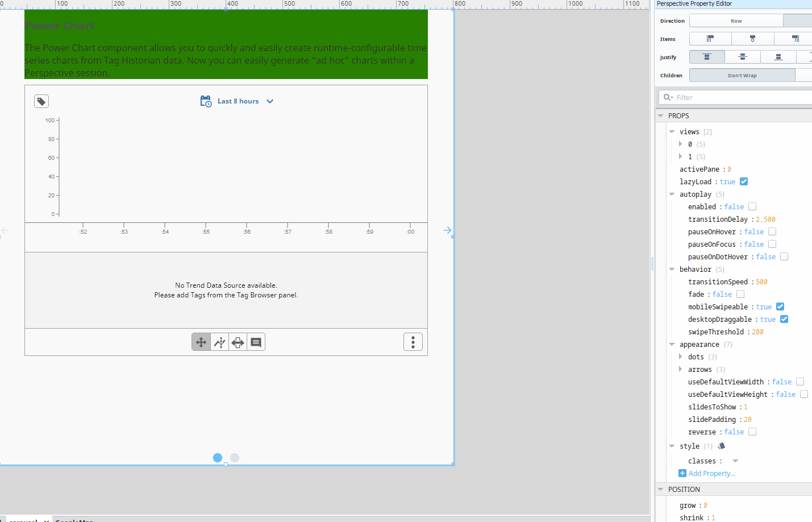
Task: Edit the shrink position value
Action: click(x=713, y=517)
